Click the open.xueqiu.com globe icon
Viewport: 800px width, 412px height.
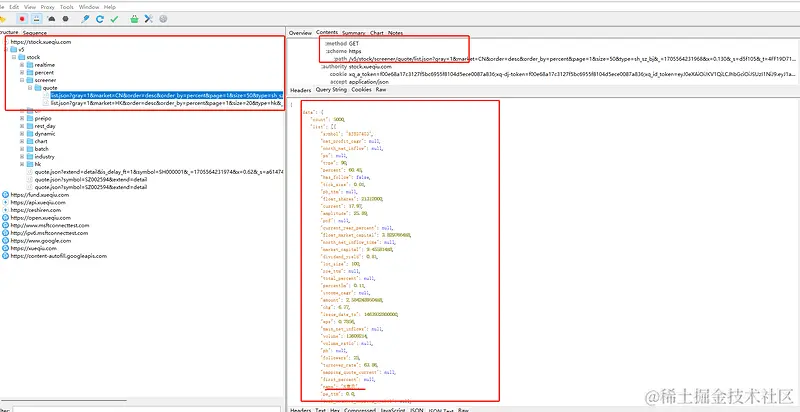(6, 218)
